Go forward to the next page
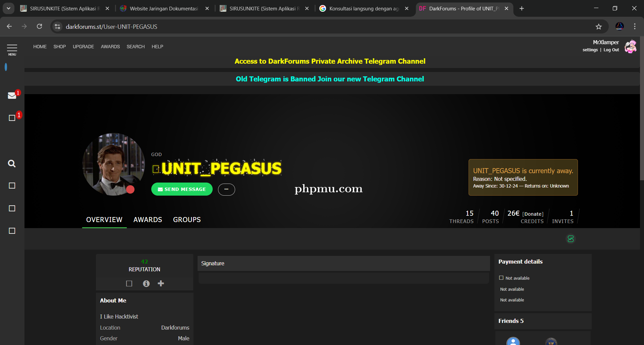This screenshot has width=644, height=345. click(x=24, y=26)
